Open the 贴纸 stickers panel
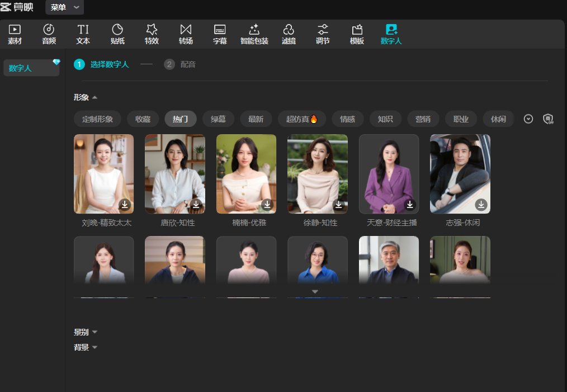This screenshot has width=567, height=392. click(117, 34)
